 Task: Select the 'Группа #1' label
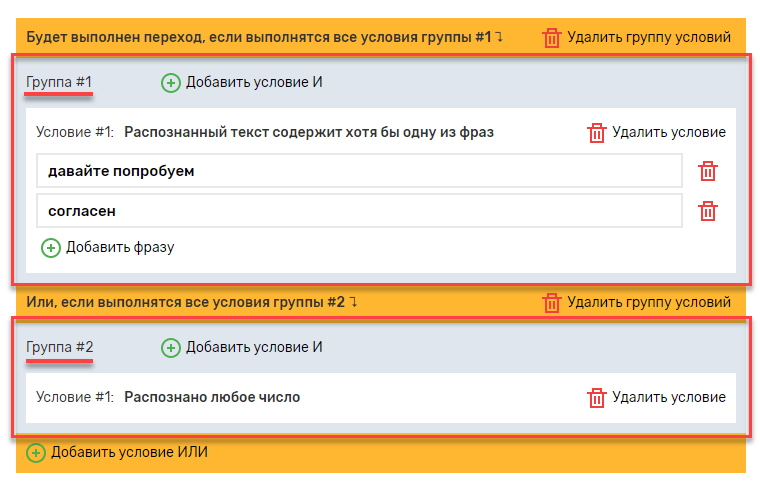pyautogui.click(x=60, y=82)
